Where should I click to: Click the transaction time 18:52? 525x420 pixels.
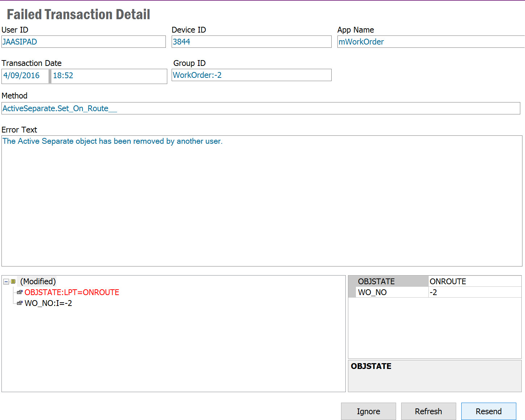tap(63, 76)
